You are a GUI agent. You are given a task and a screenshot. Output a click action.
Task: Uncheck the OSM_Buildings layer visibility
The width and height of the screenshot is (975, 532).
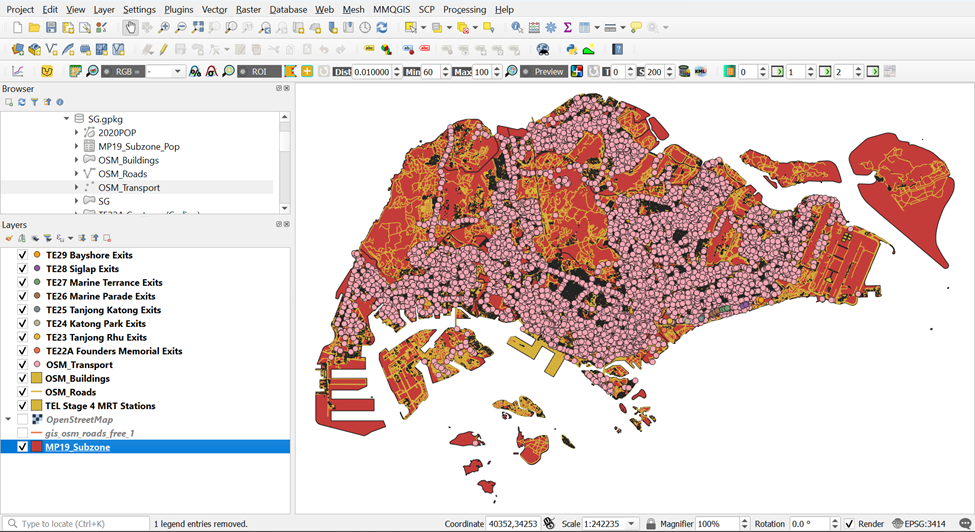[x=22, y=379]
